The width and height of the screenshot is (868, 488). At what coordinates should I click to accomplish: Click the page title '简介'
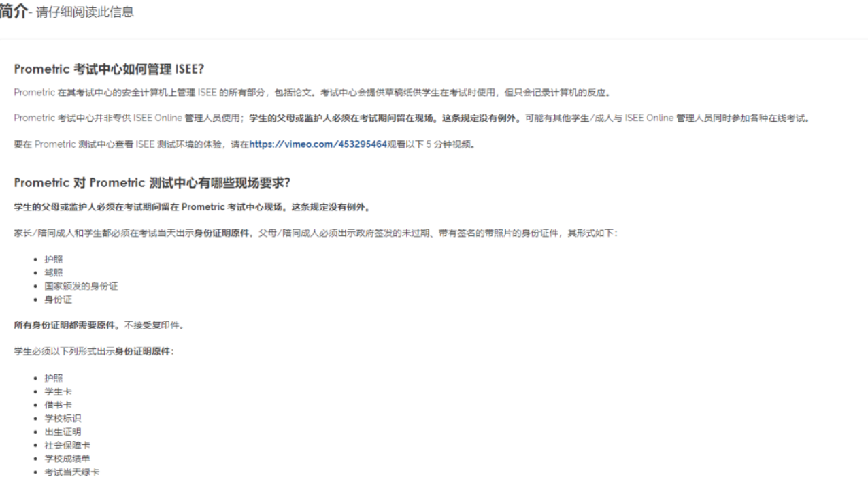coord(13,12)
